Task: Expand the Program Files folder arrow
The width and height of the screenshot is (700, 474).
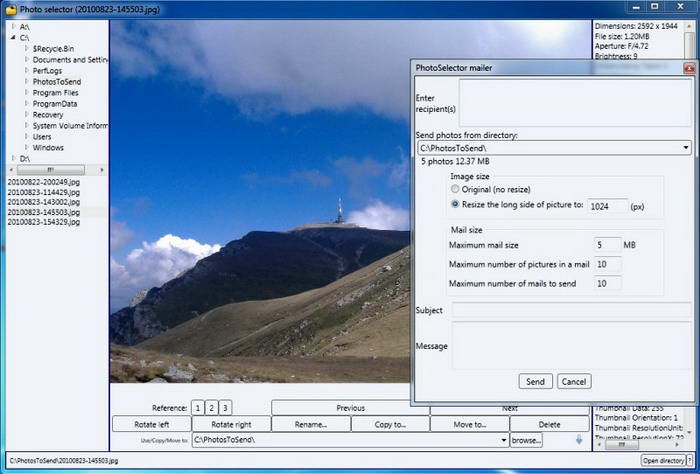Action: 26,93
